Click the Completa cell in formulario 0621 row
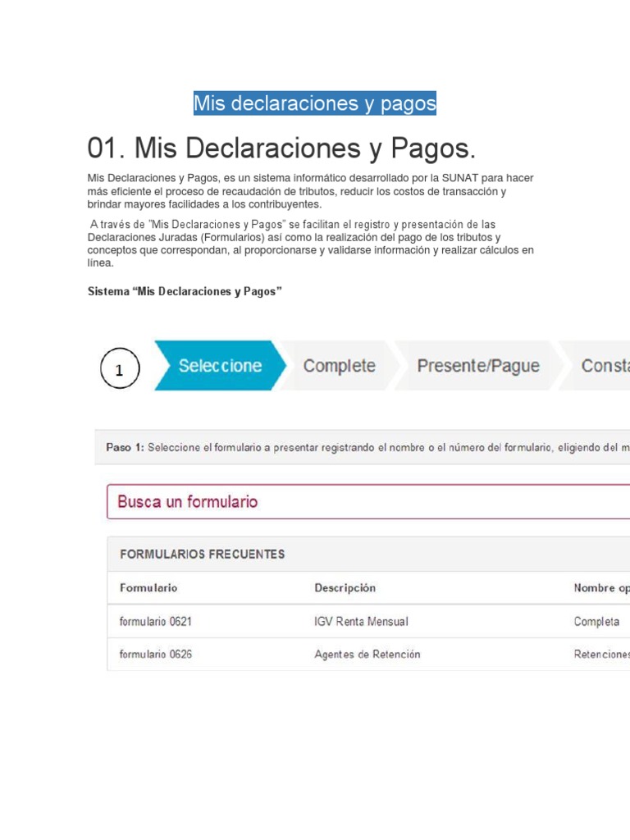 coord(596,622)
